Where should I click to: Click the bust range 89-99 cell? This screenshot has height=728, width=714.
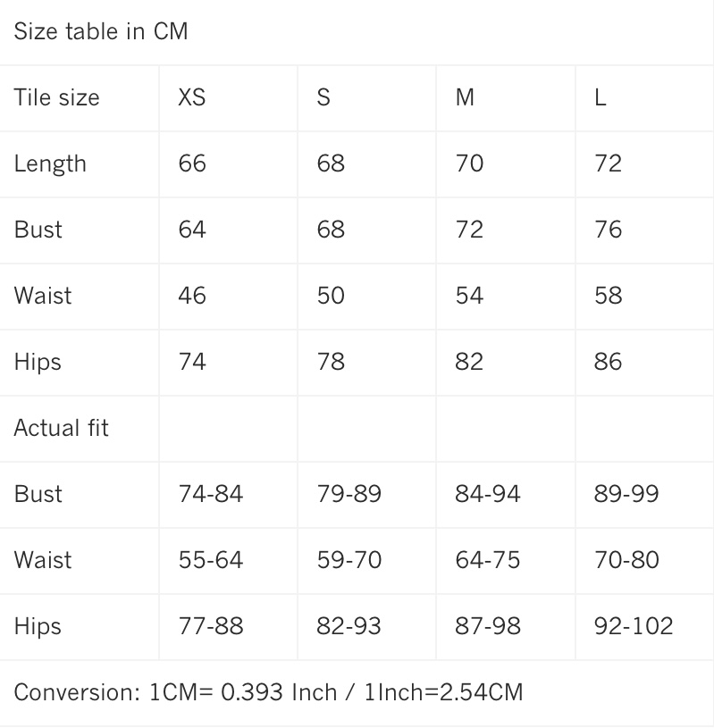pyautogui.click(x=626, y=494)
